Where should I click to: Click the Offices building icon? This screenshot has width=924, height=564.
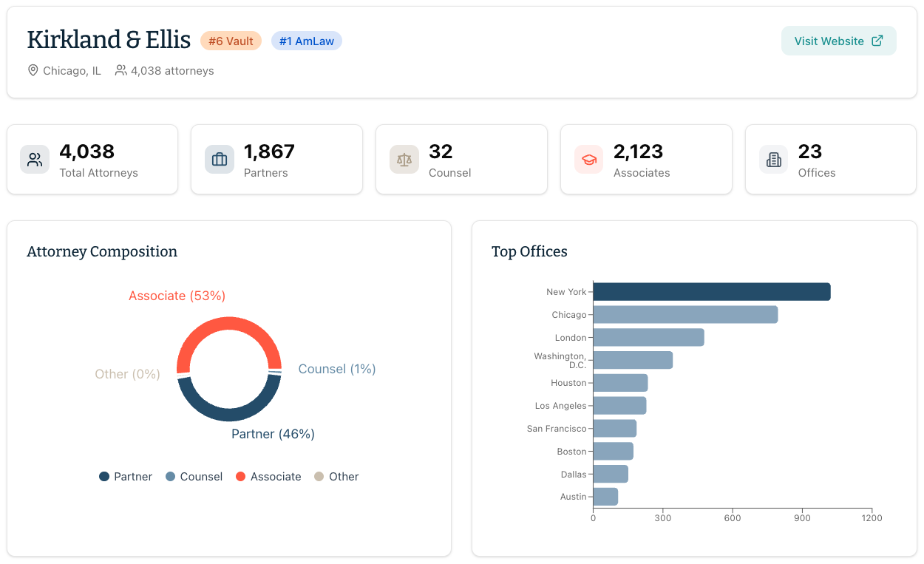click(774, 160)
